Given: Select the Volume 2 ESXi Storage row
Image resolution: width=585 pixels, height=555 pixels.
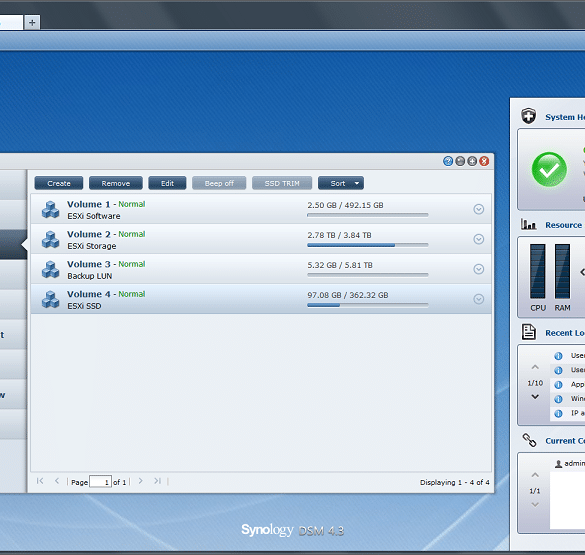Looking at the screenshot, I should pos(261,239).
